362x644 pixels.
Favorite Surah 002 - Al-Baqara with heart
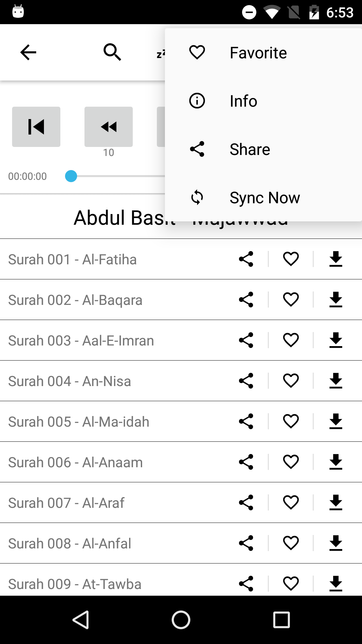pos(291,300)
